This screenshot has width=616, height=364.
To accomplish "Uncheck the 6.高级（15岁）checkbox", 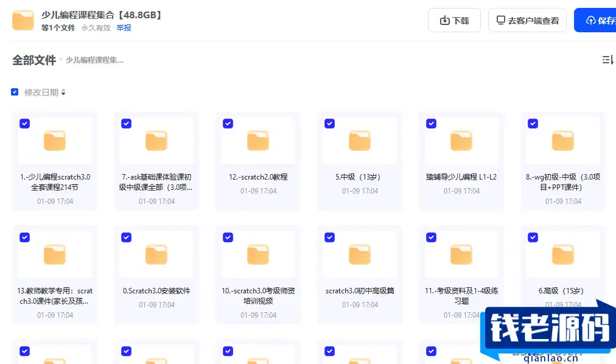I will point(533,237).
